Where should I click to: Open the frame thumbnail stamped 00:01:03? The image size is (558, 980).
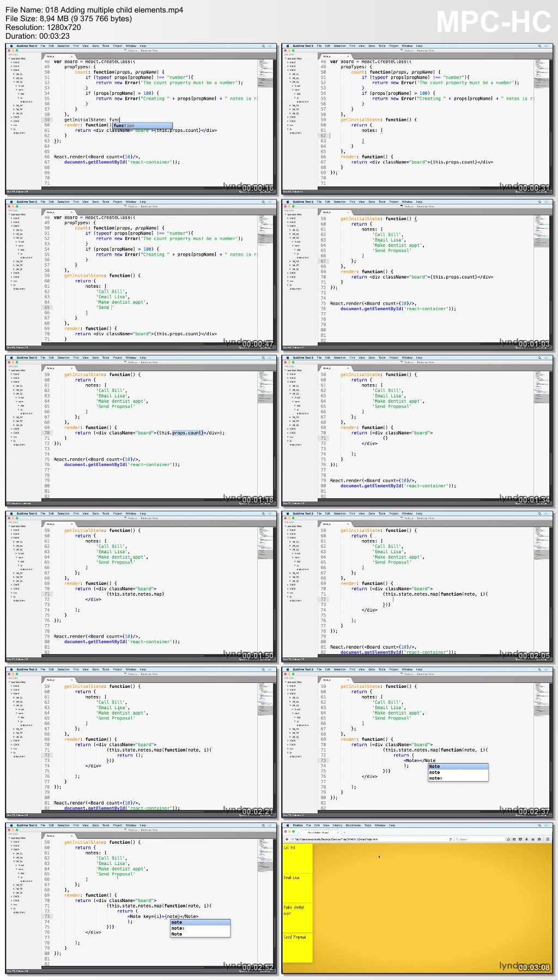click(417, 274)
